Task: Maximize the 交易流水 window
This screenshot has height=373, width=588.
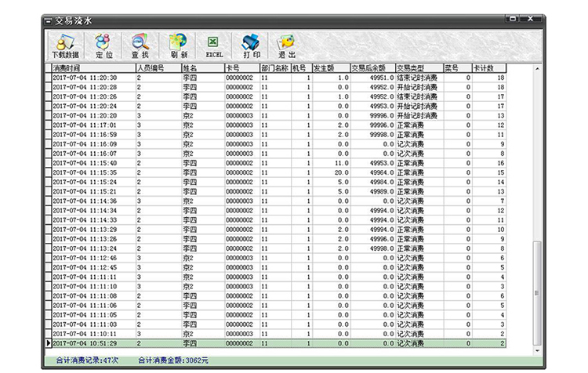Action: (512, 19)
